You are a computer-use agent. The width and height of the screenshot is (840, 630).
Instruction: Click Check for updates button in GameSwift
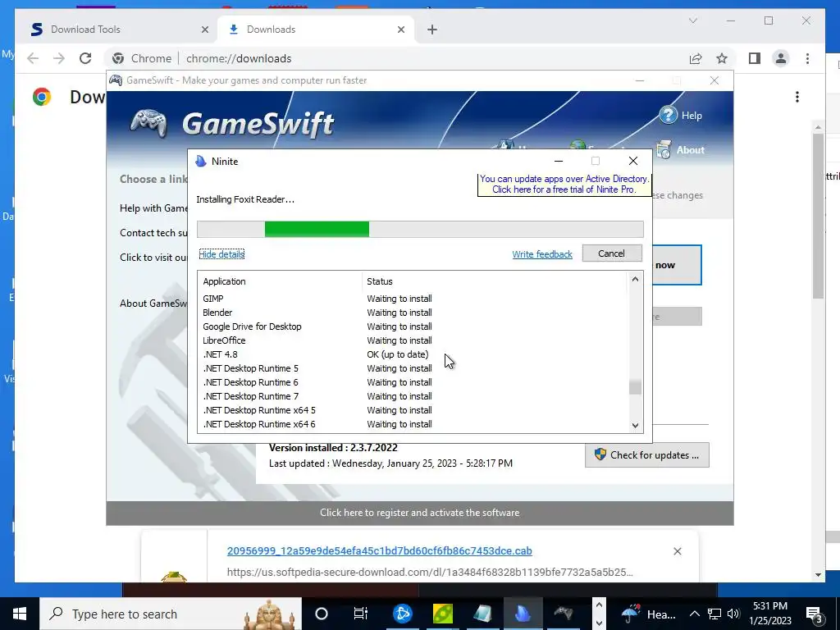click(646, 454)
